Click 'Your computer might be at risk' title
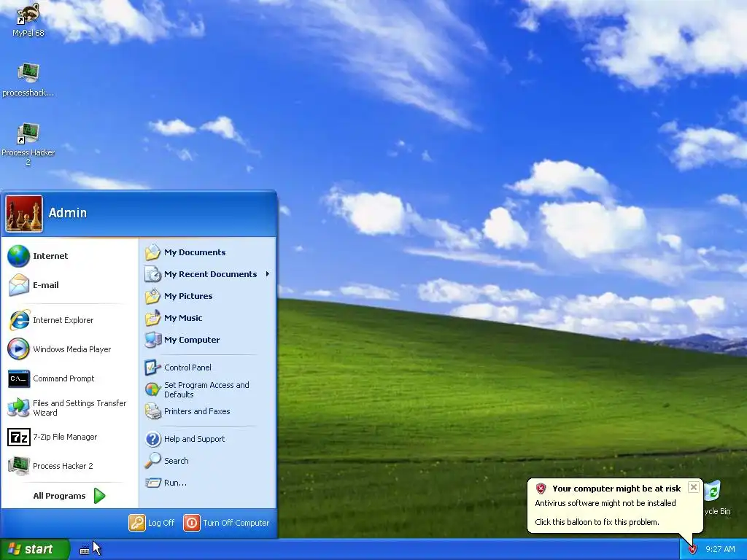Screen dimensions: 747x560 tap(616, 489)
